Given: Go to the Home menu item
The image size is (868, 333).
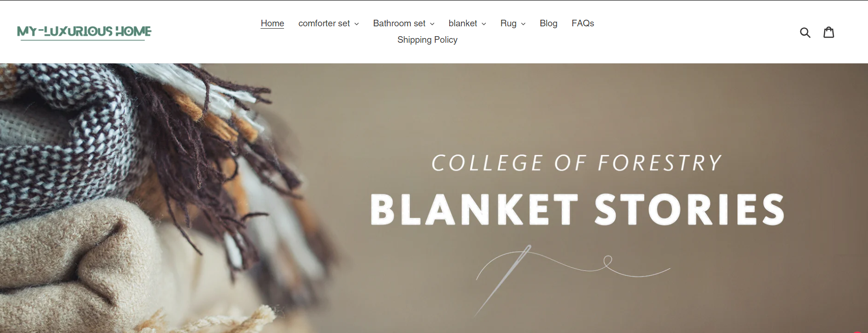Looking at the screenshot, I should (272, 23).
